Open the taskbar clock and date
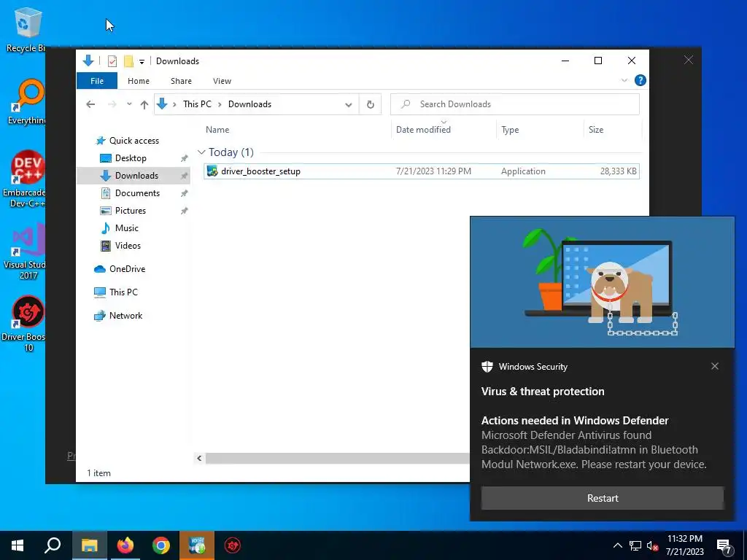The image size is (747, 560). (x=684, y=545)
